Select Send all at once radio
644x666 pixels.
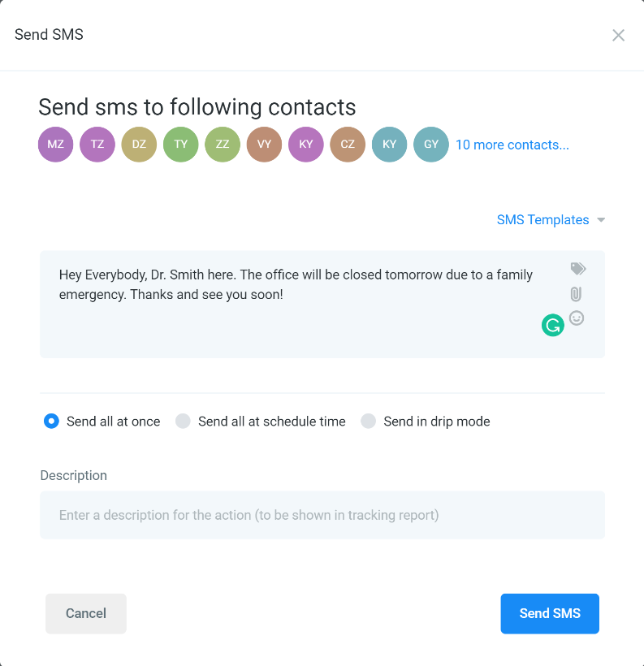point(51,422)
